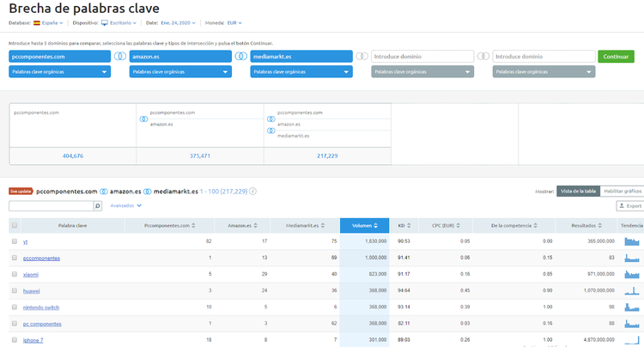Click the Spain flag icon in Database selector

coord(37,23)
